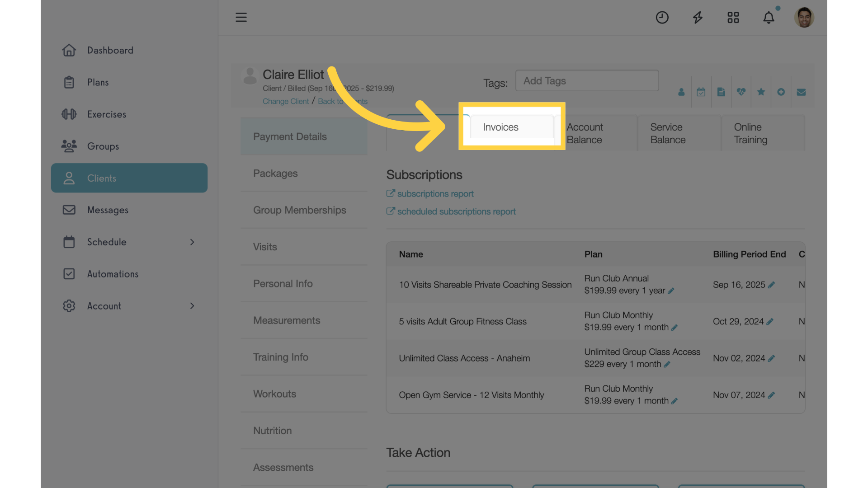Click the quick actions lightning bolt icon
This screenshot has width=868, height=488.
[697, 17]
